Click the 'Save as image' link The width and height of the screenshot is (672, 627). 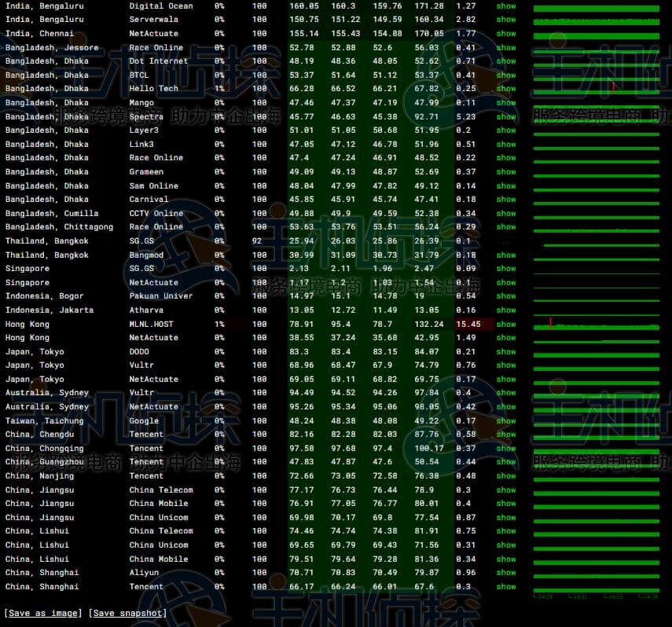(x=42, y=613)
